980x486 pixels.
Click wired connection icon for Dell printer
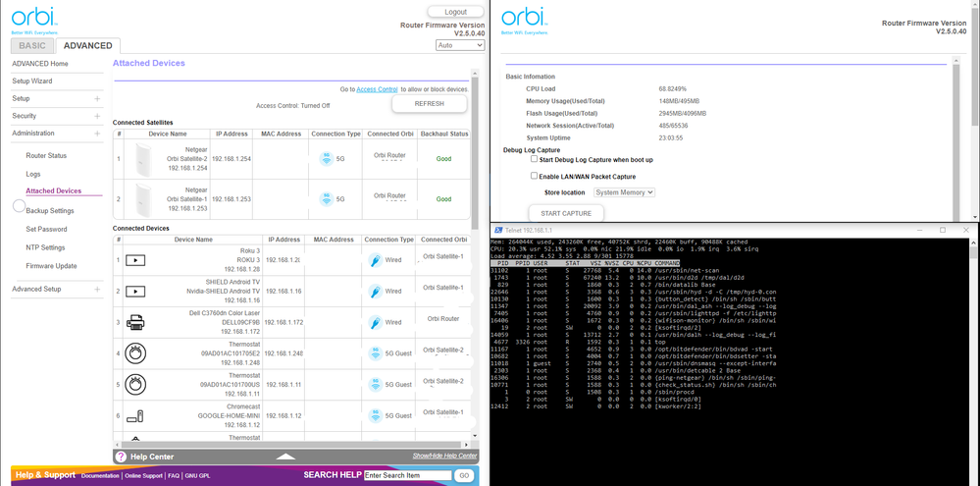[375, 323]
